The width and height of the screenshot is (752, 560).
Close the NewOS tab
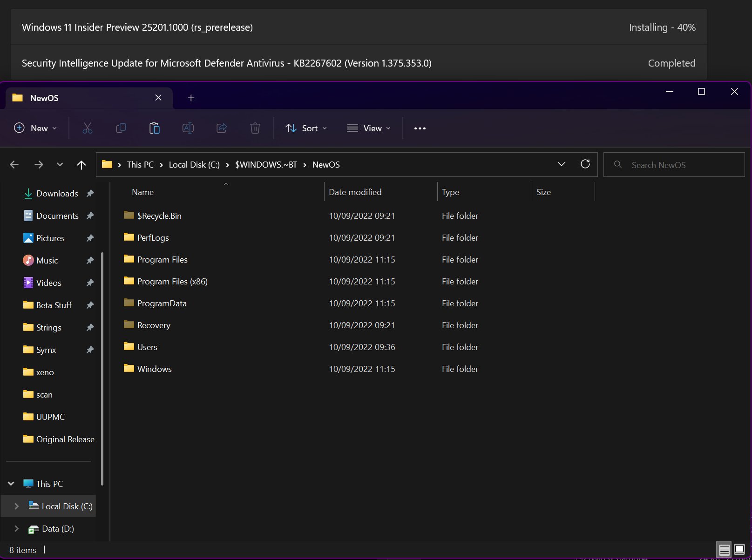pyautogui.click(x=158, y=98)
